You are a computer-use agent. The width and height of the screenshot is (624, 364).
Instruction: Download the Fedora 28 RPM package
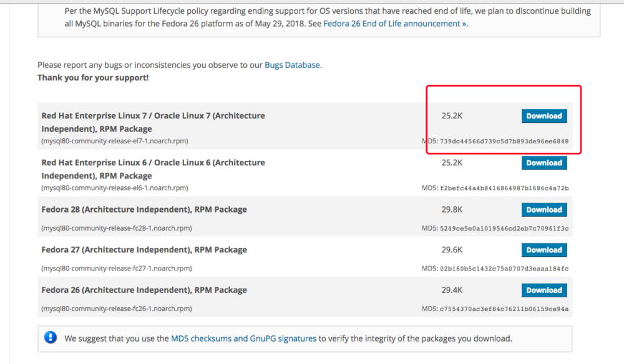click(544, 210)
